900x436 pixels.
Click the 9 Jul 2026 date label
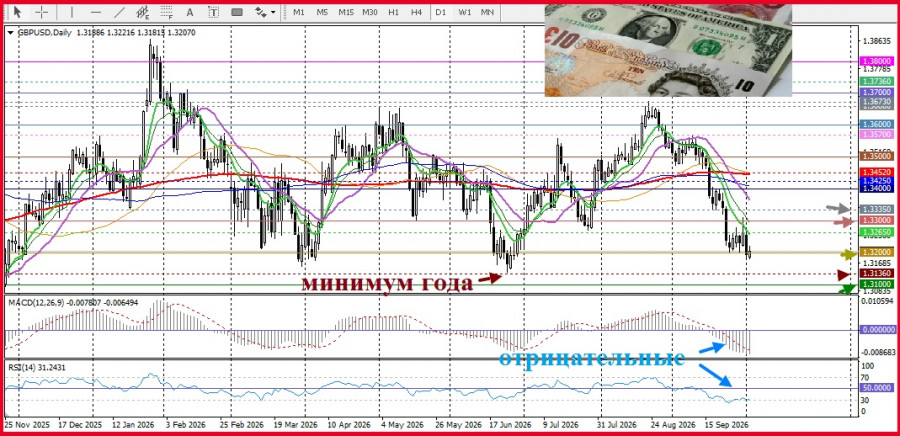[x=563, y=426]
